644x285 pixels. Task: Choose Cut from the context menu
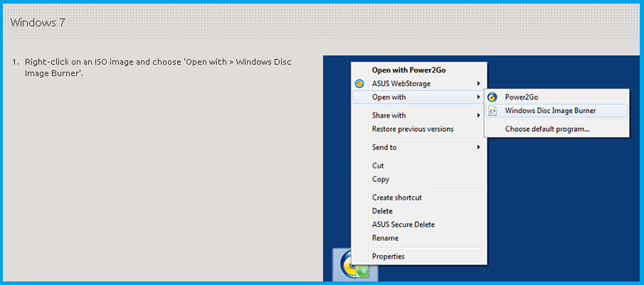(419, 166)
